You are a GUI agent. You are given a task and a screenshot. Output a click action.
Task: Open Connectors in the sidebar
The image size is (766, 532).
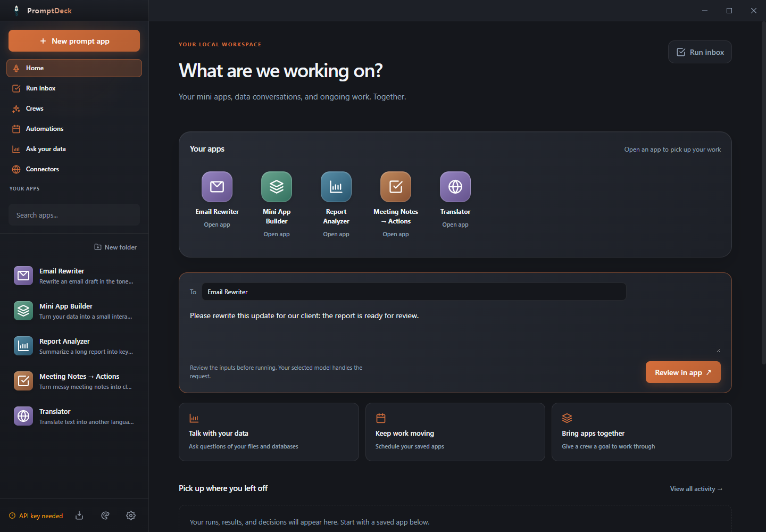click(x=74, y=169)
